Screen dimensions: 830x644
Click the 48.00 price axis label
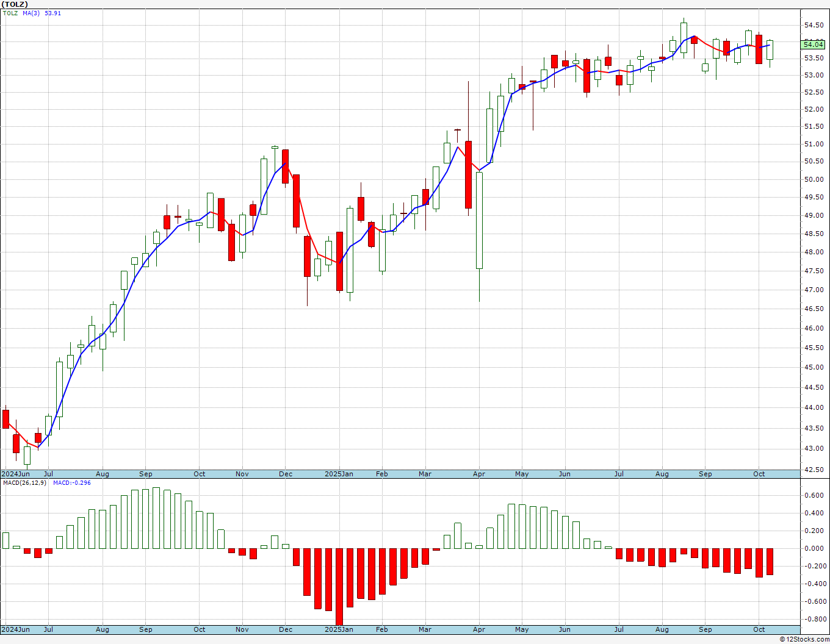(814, 252)
